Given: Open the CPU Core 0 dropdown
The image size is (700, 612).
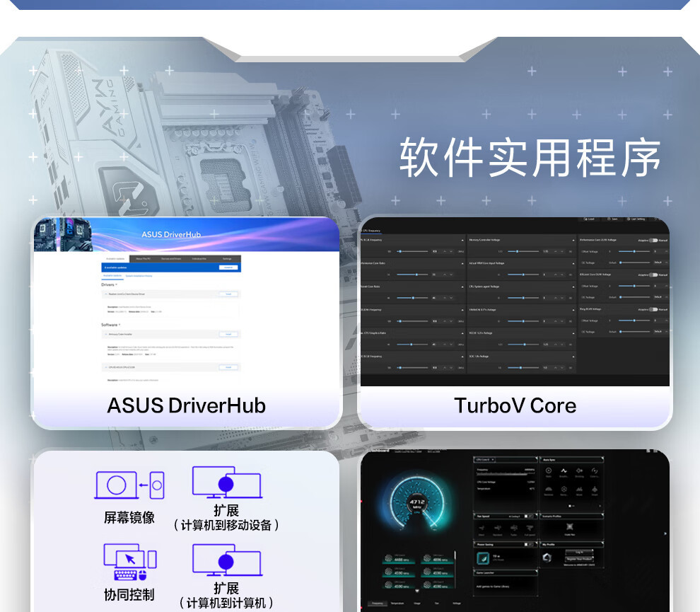Looking at the screenshot, I should tap(485, 459).
